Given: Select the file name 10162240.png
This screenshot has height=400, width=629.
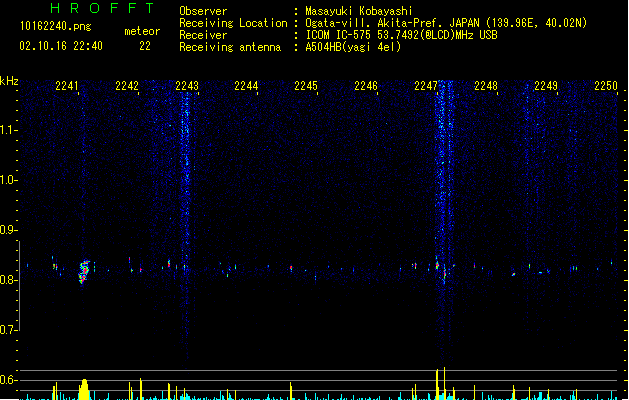Looking at the screenshot, I should tap(56, 26).
